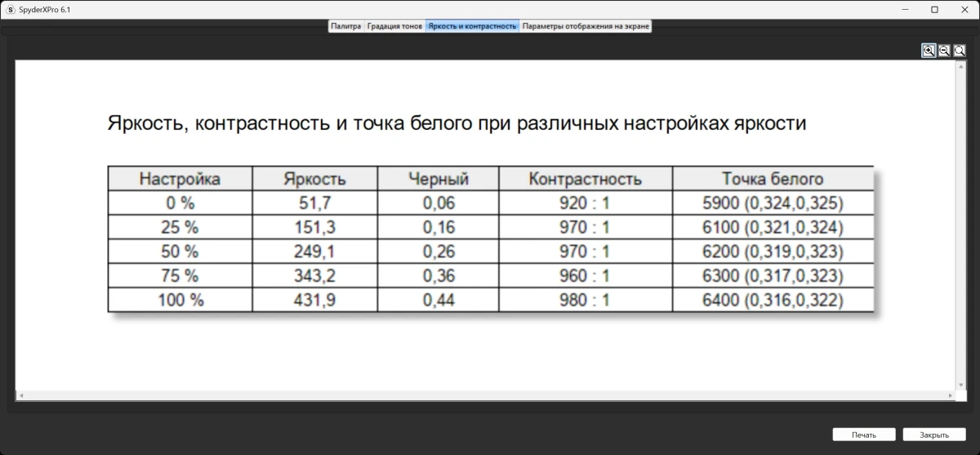Click brightness value 151,3
The image size is (980, 455).
[315, 227]
